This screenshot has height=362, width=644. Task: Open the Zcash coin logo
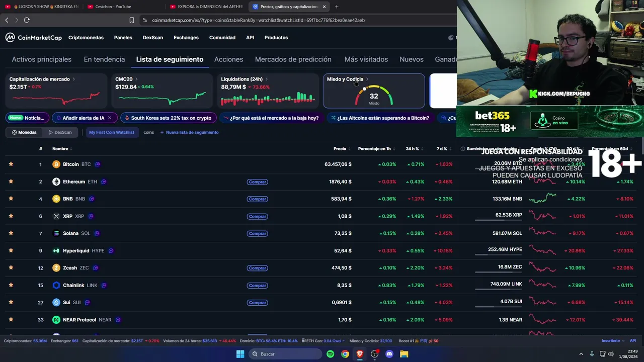coord(56,268)
